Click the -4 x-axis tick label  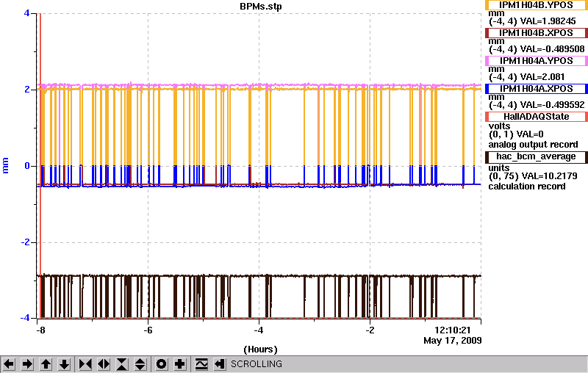pyautogui.click(x=259, y=330)
